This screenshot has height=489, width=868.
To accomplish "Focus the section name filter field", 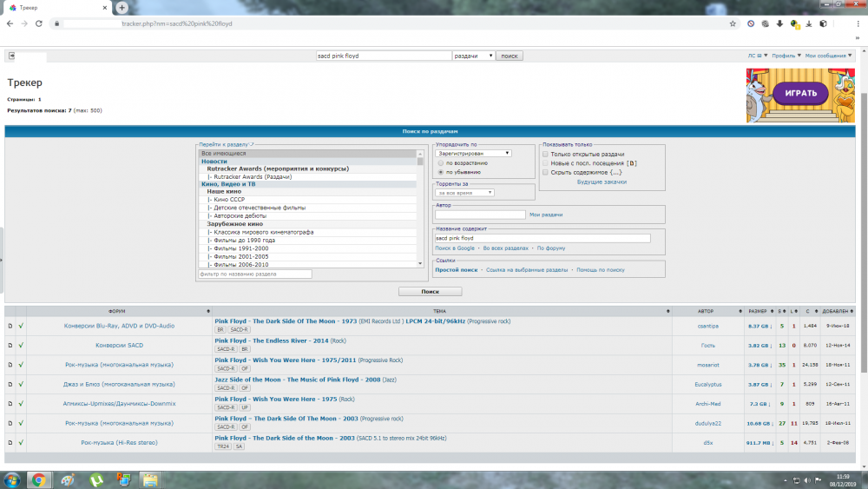I will point(255,274).
